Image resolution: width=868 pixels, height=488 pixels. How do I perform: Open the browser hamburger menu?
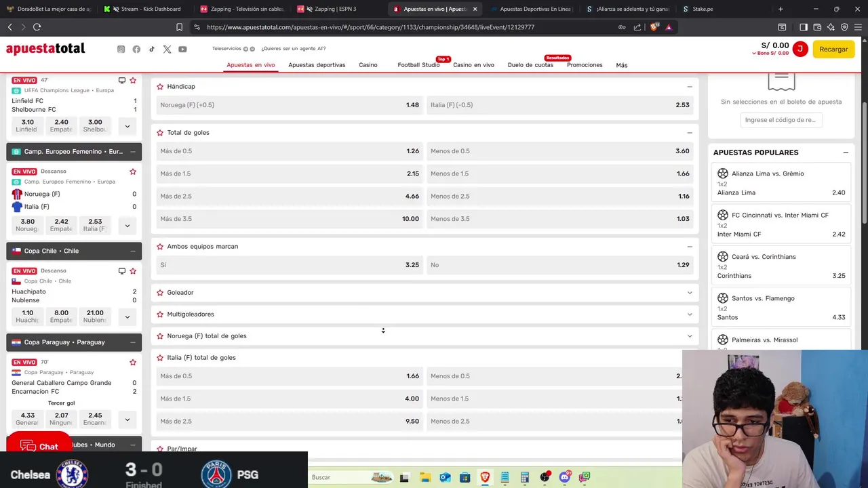[x=858, y=27]
